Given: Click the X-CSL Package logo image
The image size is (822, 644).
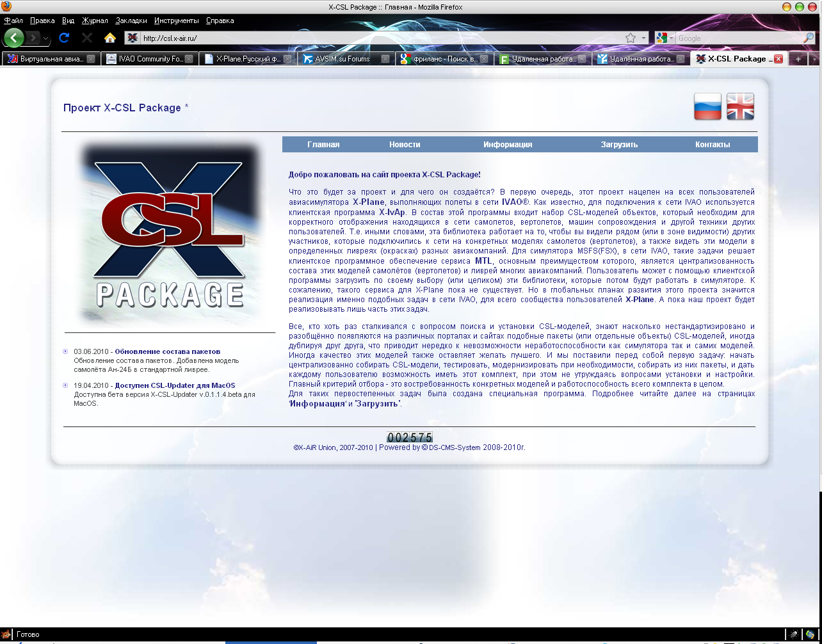Looking at the screenshot, I should (x=171, y=233).
